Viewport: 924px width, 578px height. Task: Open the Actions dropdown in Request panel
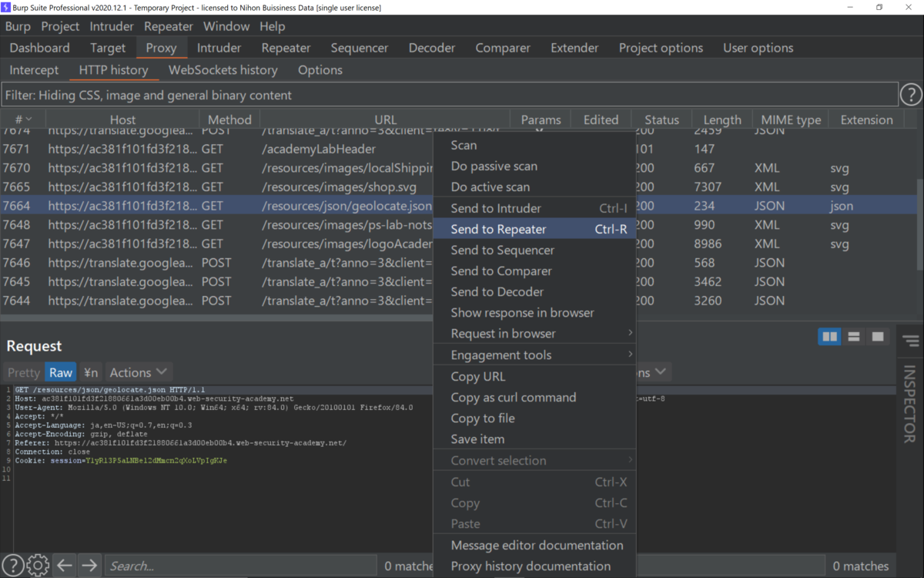pyautogui.click(x=139, y=372)
